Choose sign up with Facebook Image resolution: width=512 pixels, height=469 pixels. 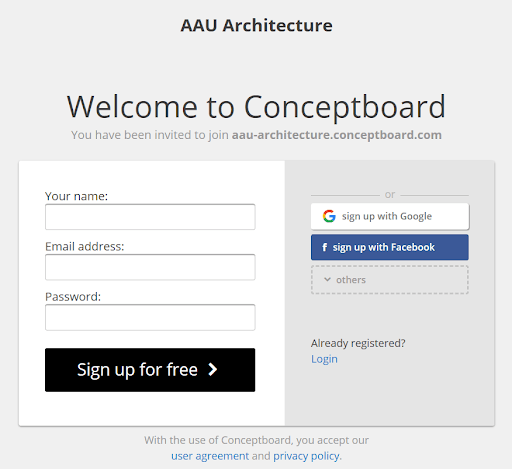(390, 247)
